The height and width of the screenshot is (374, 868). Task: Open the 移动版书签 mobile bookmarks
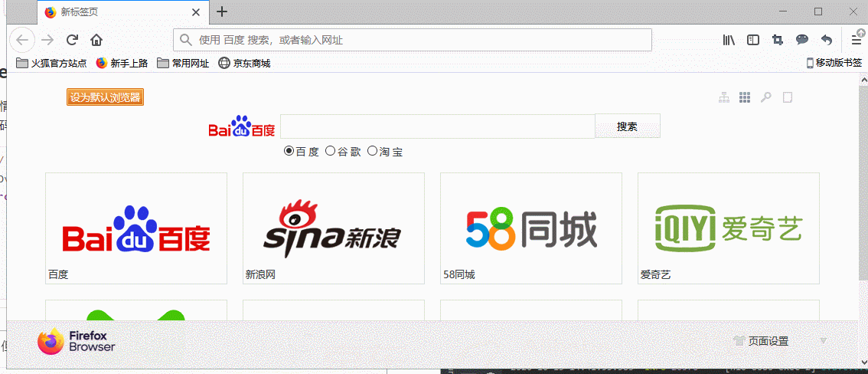tap(834, 63)
